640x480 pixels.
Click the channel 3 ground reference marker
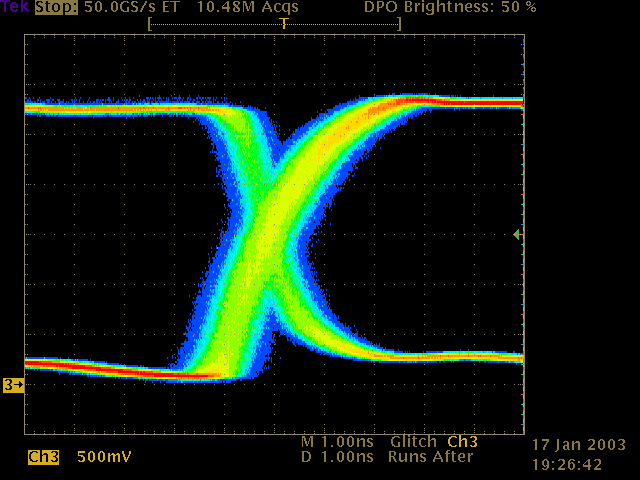pos(13,384)
